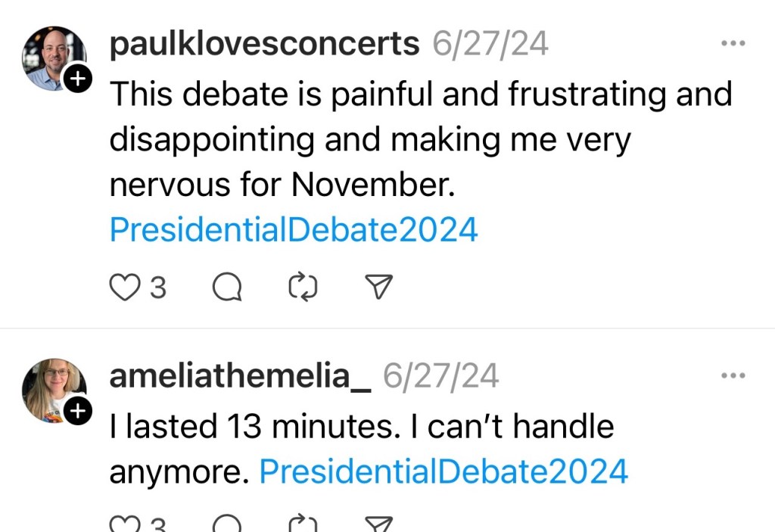Repost paulklovesconcerts' debate post
775x532 pixels.
[x=303, y=287]
